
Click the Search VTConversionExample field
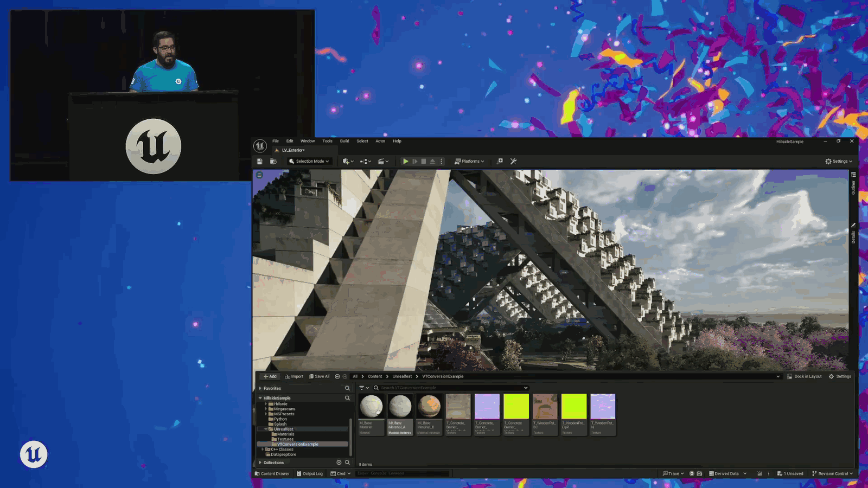450,388
